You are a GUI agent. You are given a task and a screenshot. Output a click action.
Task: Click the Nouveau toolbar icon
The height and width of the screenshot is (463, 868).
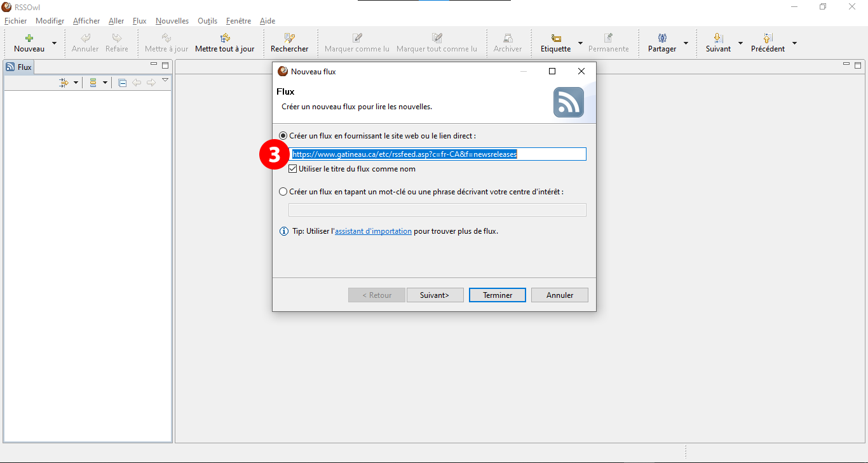click(x=29, y=39)
